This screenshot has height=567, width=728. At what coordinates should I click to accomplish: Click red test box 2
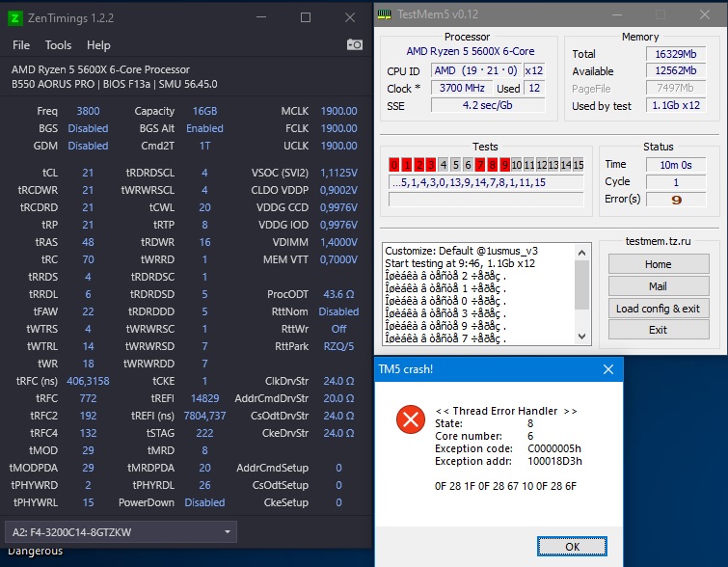coord(418,164)
